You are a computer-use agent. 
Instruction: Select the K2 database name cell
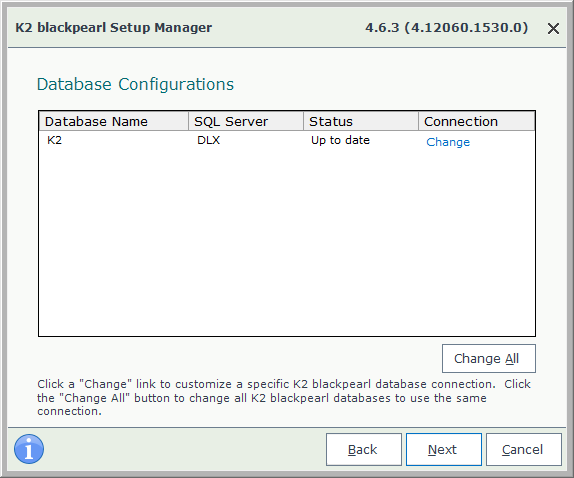(x=55, y=140)
